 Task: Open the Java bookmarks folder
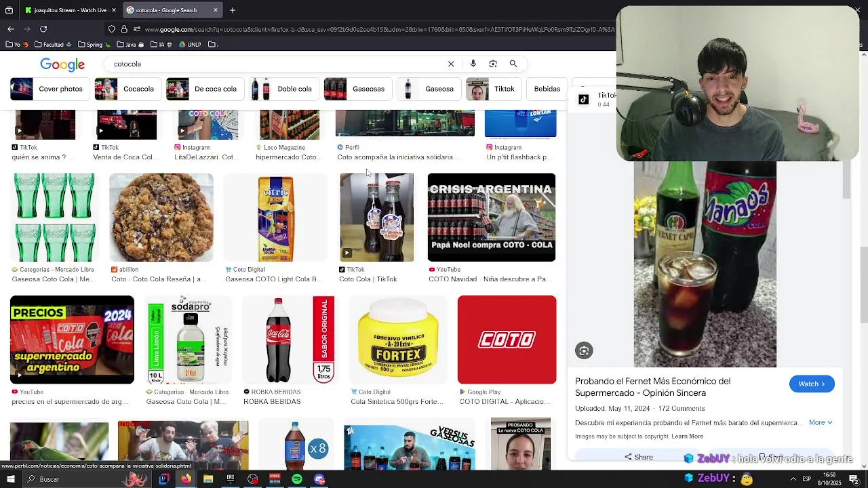point(130,45)
